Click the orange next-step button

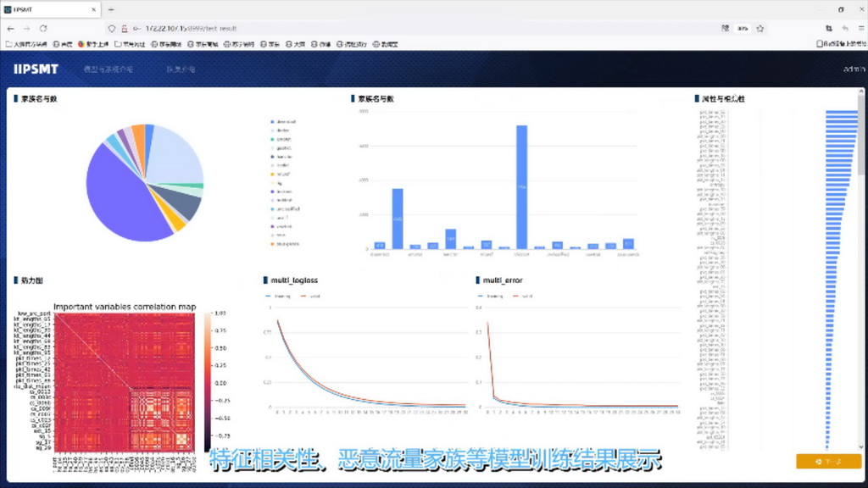828,461
